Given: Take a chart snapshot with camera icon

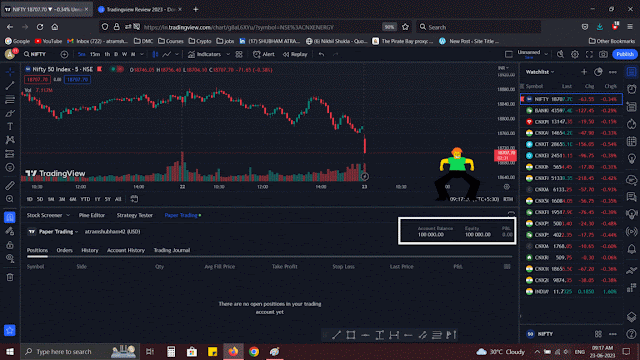Looking at the screenshot, I should tap(603, 54).
